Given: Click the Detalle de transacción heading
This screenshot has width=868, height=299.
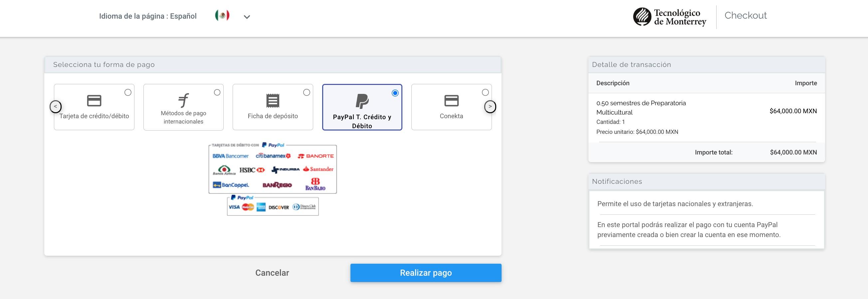Looking at the screenshot, I should pos(631,65).
